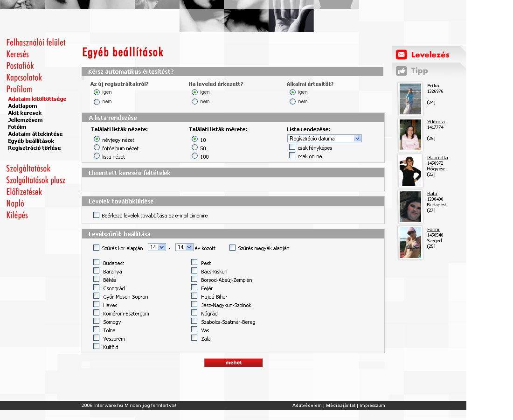This screenshot has width=513, height=420.
Task: Tick the Komárom-Esztergom checkbox
Action: [x=96, y=313]
